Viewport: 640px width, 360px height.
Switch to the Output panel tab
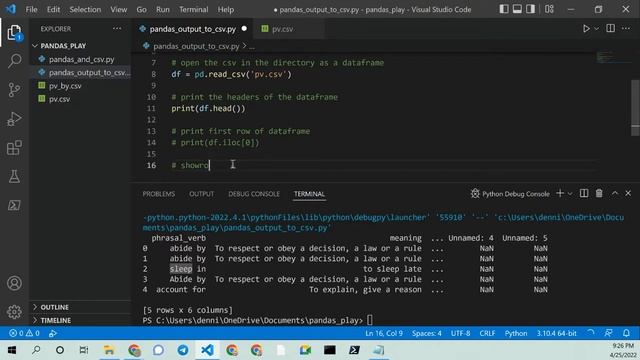[201, 194]
